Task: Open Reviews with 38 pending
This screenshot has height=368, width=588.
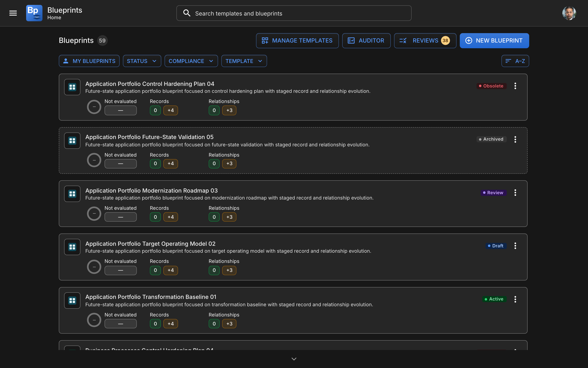Action: 425,41
